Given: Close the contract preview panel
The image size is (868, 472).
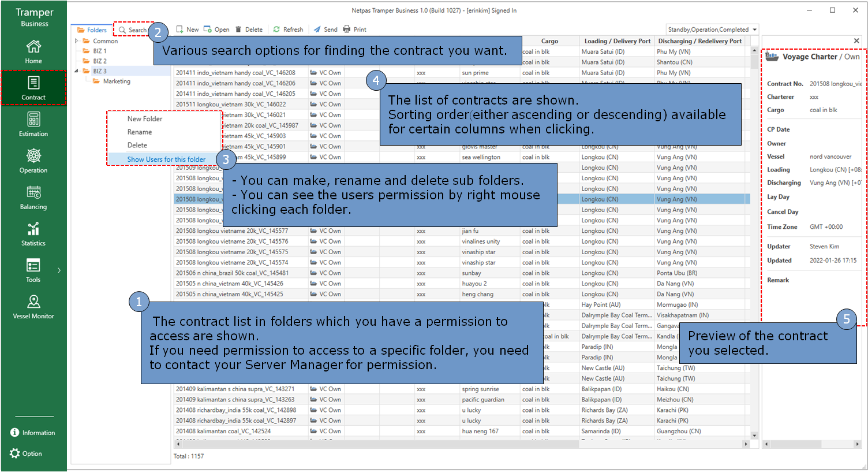Looking at the screenshot, I should 856,41.
